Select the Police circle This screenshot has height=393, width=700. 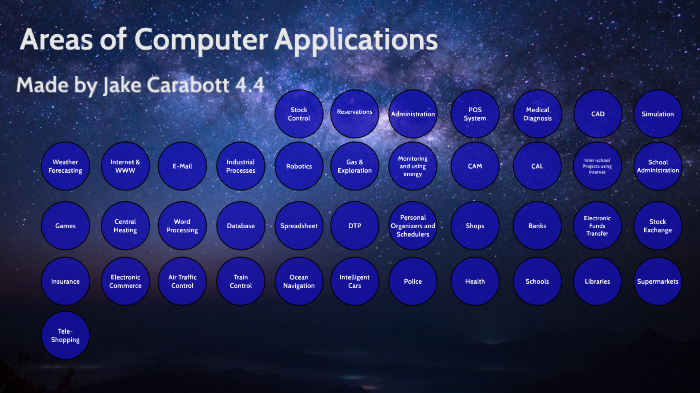[413, 281]
